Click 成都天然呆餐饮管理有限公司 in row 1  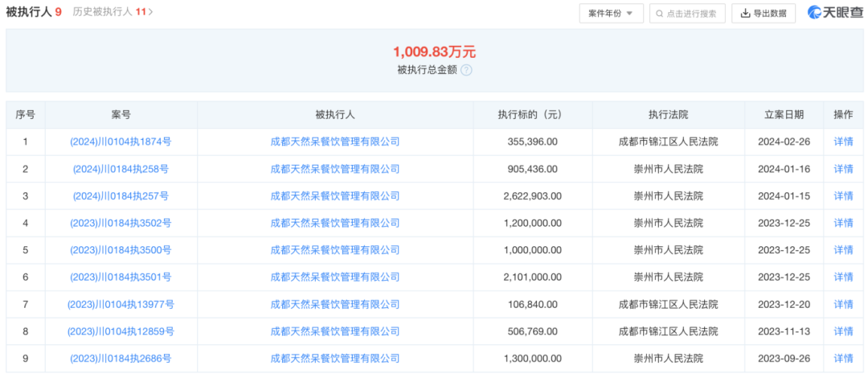(334, 142)
